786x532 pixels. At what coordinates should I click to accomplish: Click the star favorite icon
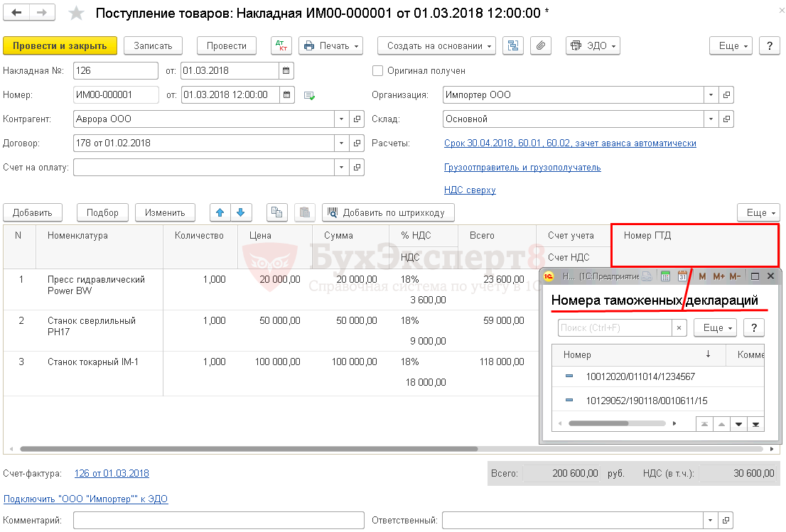pyautogui.click(x=77, y=13)
